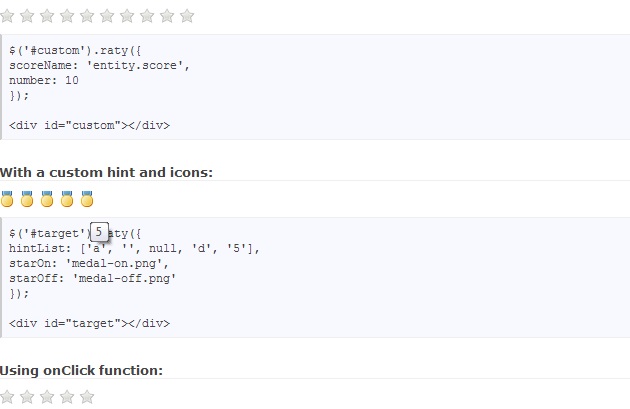Screen dimensions: 630x409
Task: Click the fifth star in ten-star rating
Action: [87, 16]
